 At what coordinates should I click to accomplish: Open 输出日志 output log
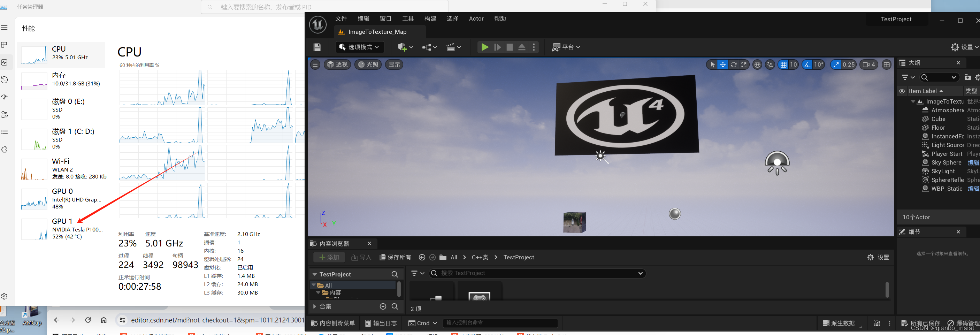[x=381, y=323]
